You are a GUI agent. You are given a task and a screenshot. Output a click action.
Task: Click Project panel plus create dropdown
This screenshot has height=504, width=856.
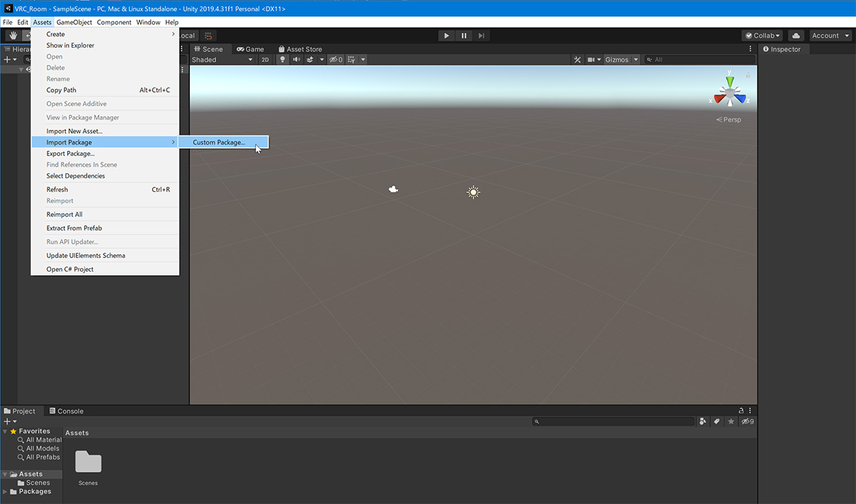pos(9,421)
